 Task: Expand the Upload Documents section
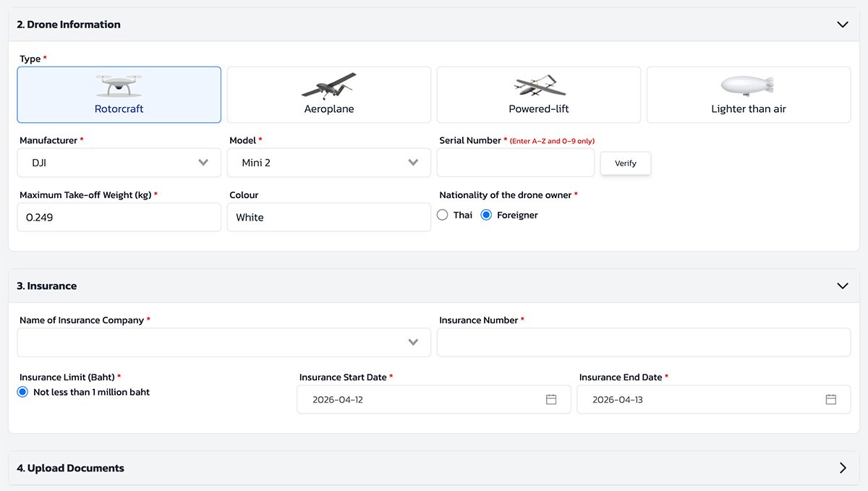click(842, 468)
